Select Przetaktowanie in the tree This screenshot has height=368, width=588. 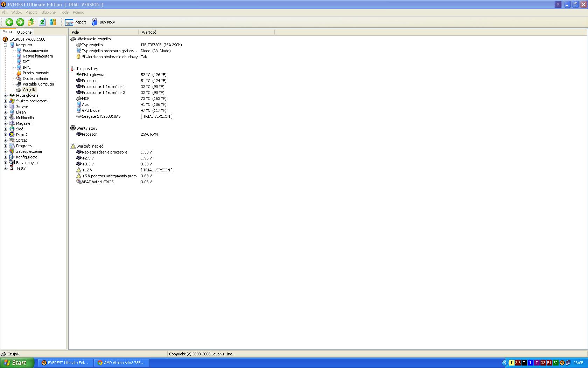[36, 73]
